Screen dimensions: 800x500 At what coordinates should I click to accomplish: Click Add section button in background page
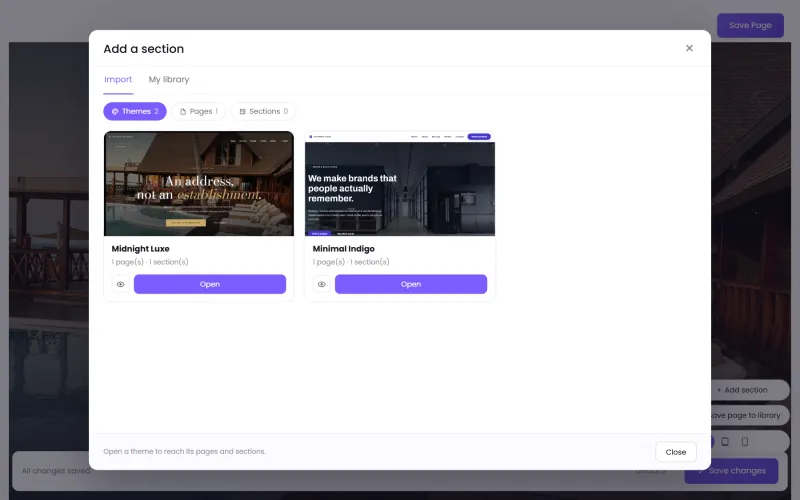(x=750, y=390)
